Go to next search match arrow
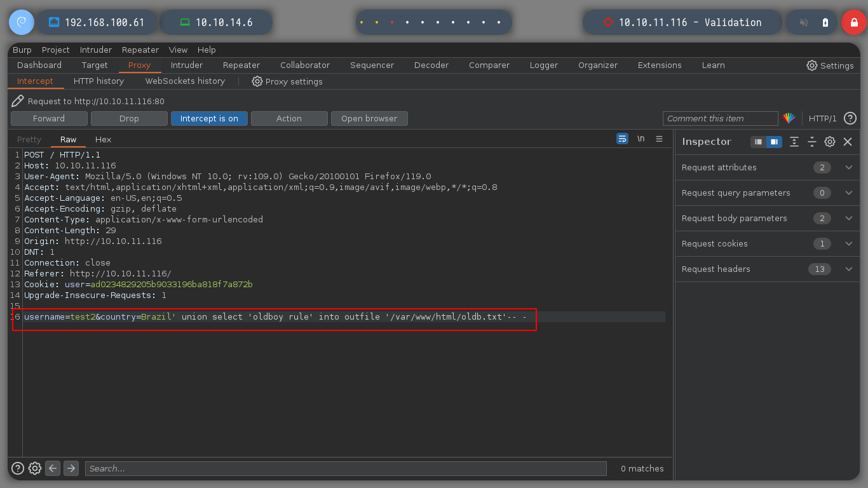This screenshot has height=488, width=868. tap(71, 468)
